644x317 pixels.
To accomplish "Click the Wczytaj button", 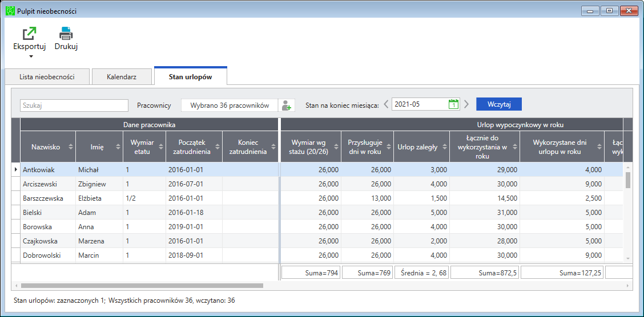I will pos(498,104).
